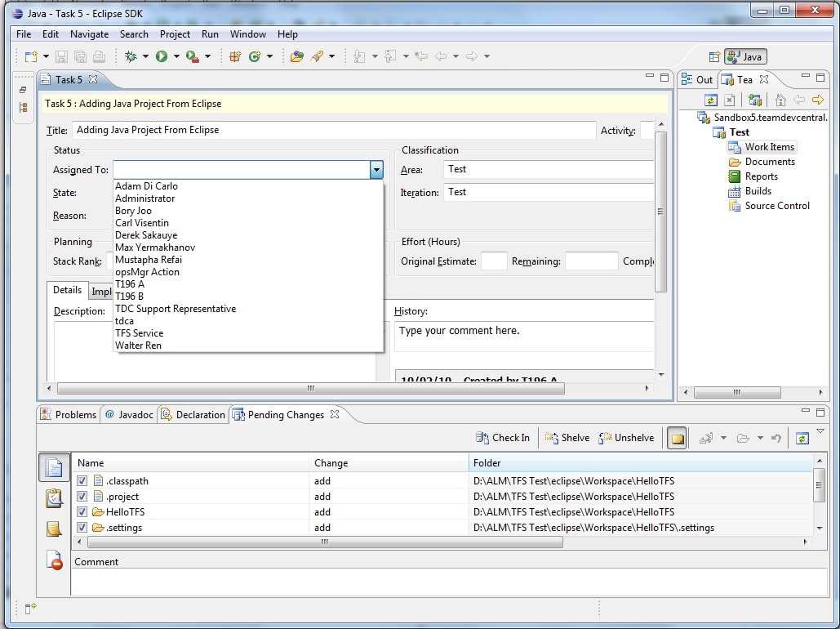Uncheck the .project file checkbox
This screenshot has width=840, height=629.
pos(82,497)
